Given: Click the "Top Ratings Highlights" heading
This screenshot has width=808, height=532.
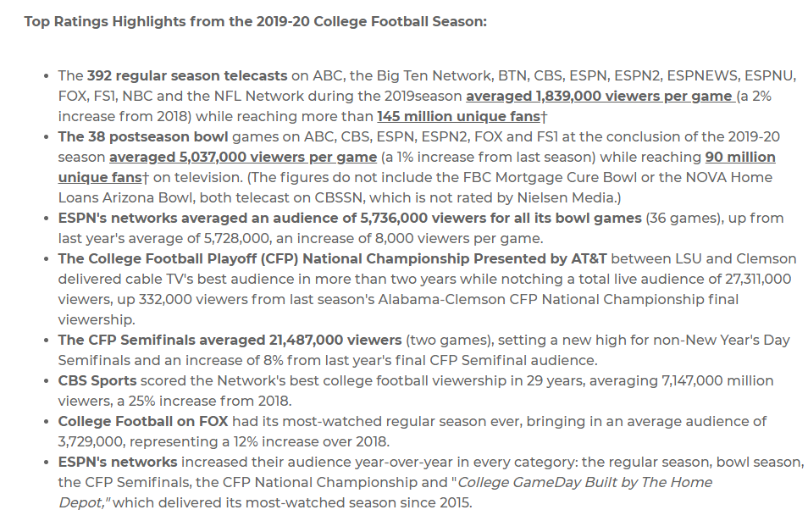Looking at the screenshot, I should click(255, 21).
